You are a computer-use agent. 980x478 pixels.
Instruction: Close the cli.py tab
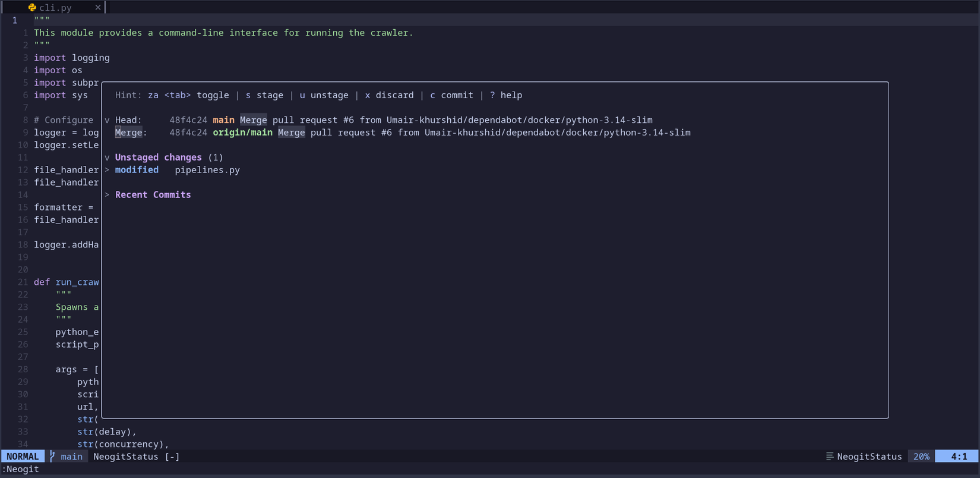pyautogui.click(x=98, y=7)
